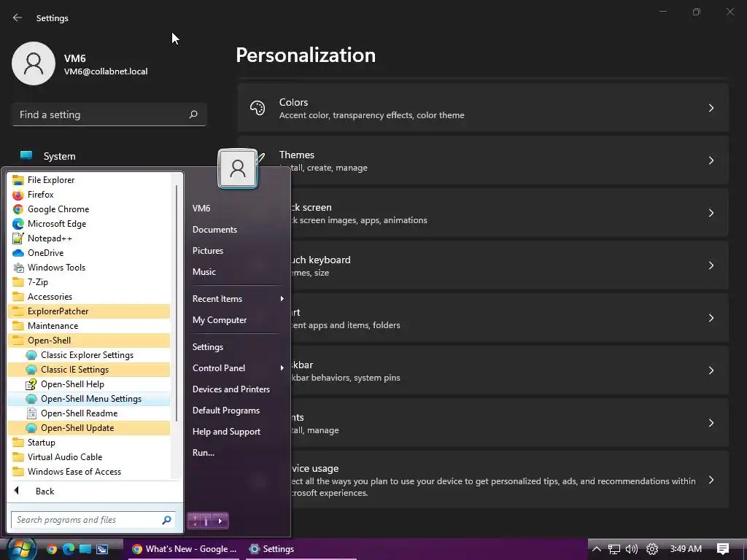Switch to Settings taskbar window button
This screenshot has width=747, height=560.
click(x=301, y=549)
